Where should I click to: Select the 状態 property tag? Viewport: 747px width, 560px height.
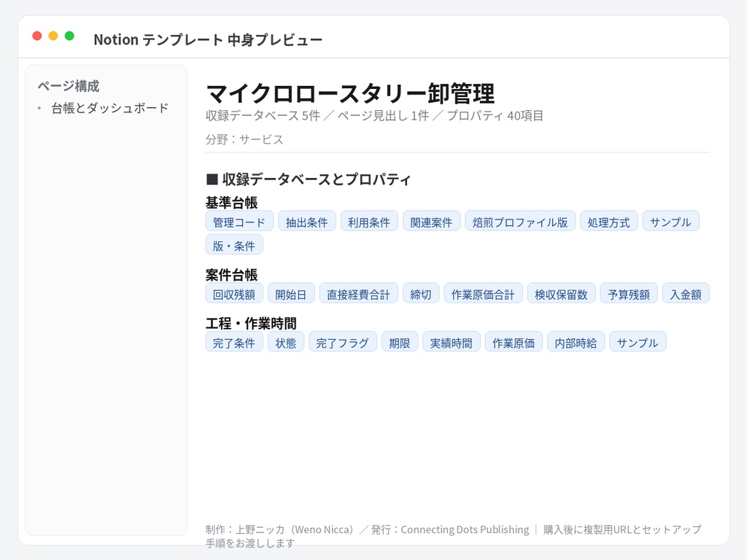click(x=286, y=342)
